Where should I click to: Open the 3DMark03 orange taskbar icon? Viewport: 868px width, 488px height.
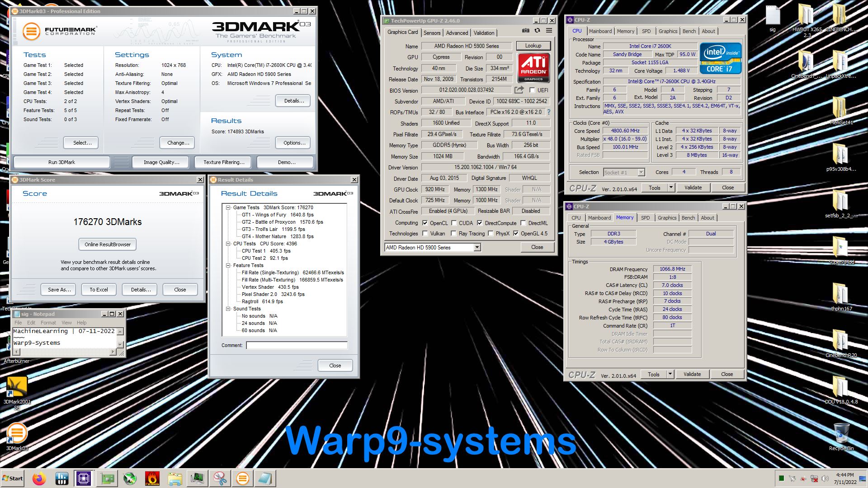click(x=243, y=479)
